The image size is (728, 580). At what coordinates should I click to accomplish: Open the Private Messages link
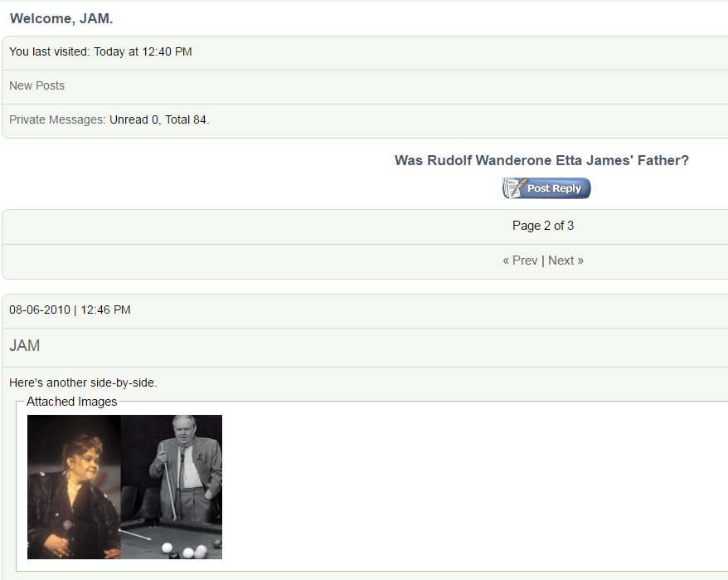click(x=56, y=119)
